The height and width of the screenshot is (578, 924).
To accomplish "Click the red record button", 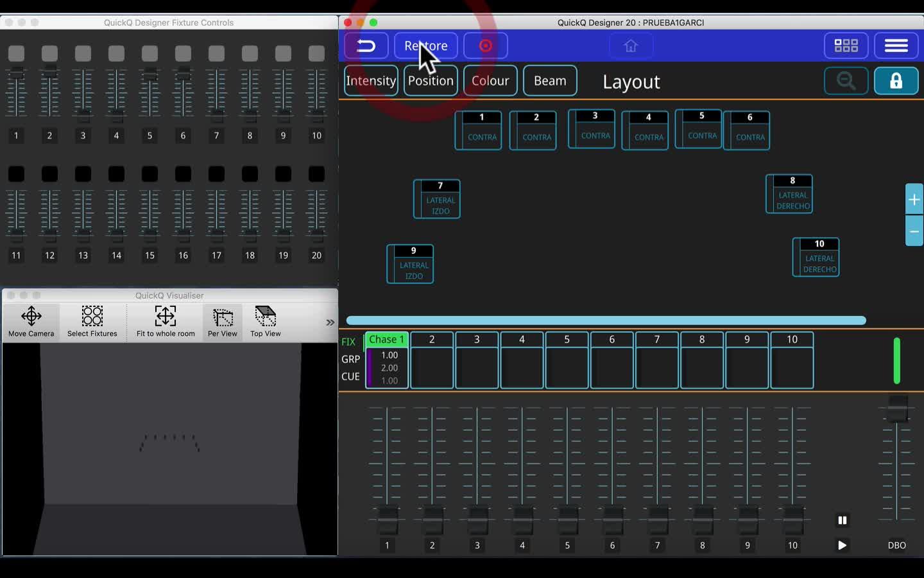I will tap(486, 46).
